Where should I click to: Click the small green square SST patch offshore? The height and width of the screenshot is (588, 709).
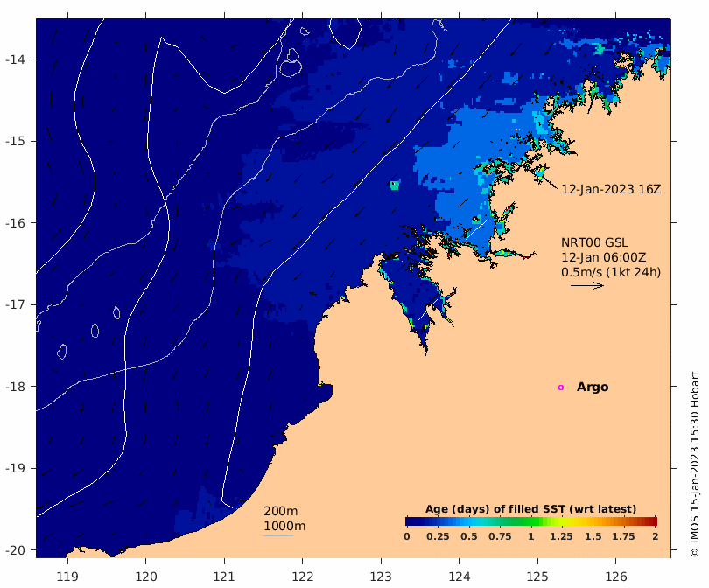pos(395,185)
